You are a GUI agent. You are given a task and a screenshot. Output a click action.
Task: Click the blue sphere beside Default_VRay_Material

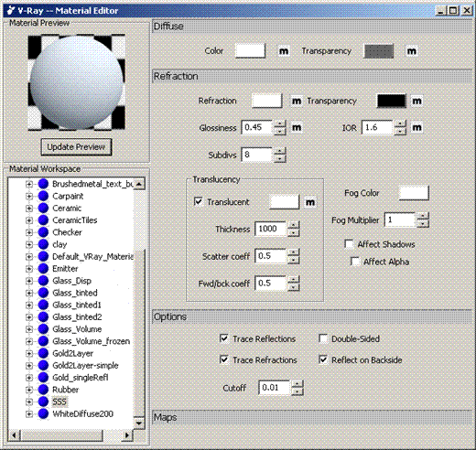[x=43, y=256]
